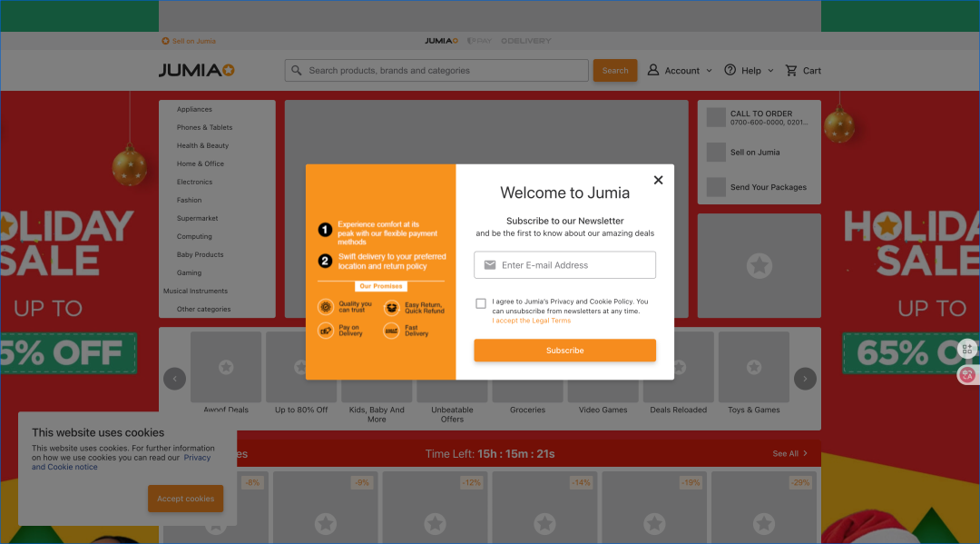Viewport: 980px width, 544px height.
Task: Click the orange Search button
Action: (615, 71)
